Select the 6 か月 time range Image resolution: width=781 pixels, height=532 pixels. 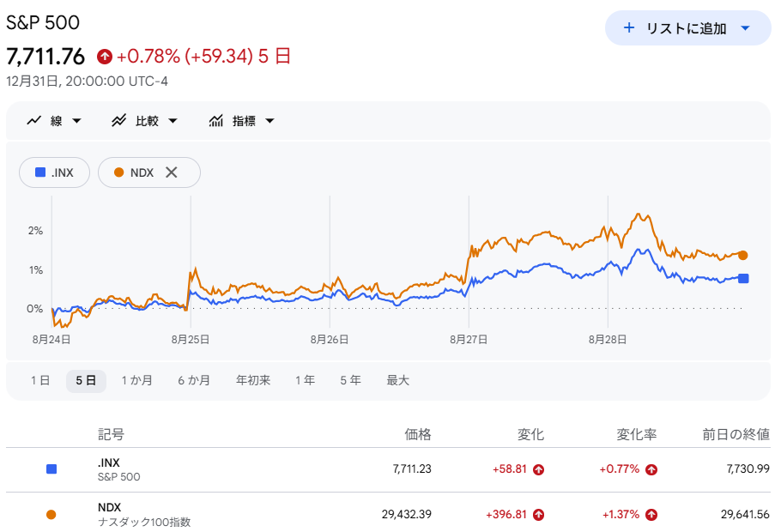click(x=194, y=381)
